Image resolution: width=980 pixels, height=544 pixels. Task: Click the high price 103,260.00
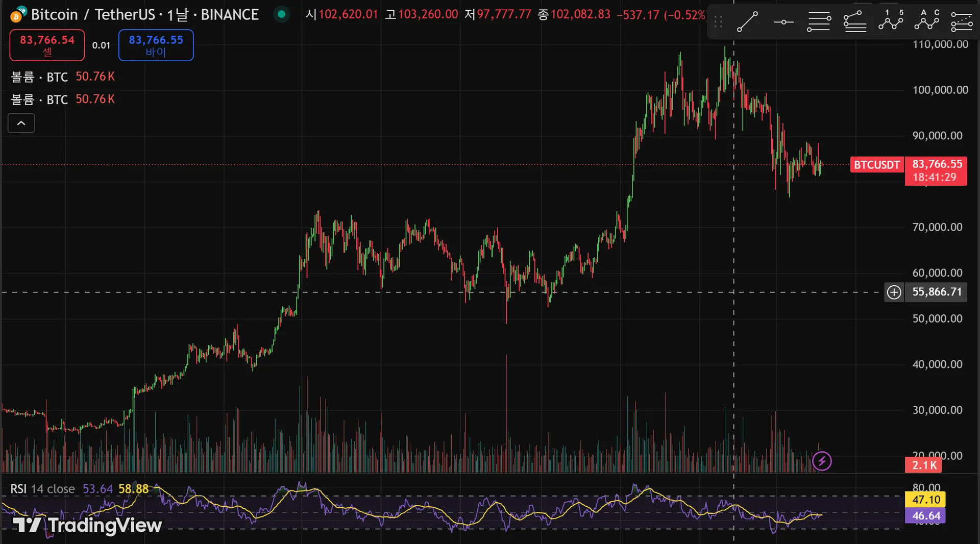point(428,14)
